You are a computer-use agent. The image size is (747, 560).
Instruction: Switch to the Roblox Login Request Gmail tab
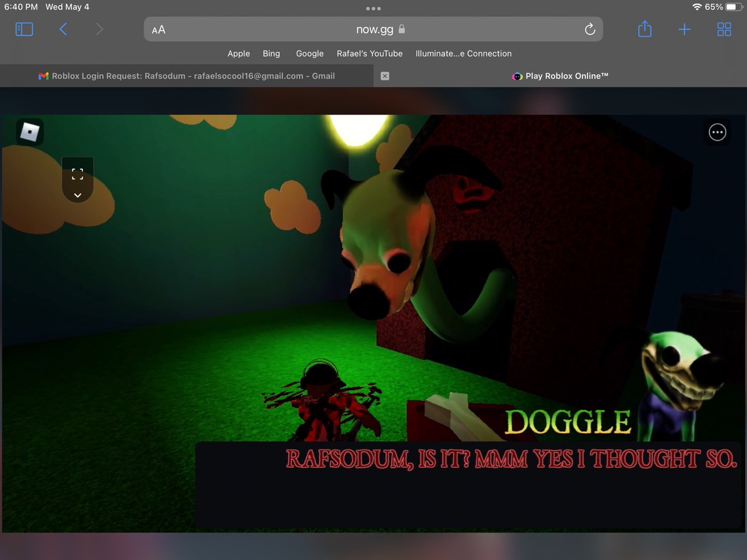[x=187, y=76]
